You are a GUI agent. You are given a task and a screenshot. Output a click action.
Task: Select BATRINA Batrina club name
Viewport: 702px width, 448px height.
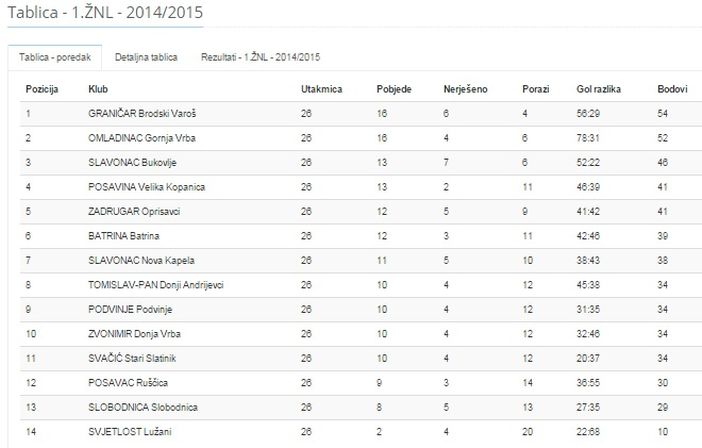(x=124, y=236)
